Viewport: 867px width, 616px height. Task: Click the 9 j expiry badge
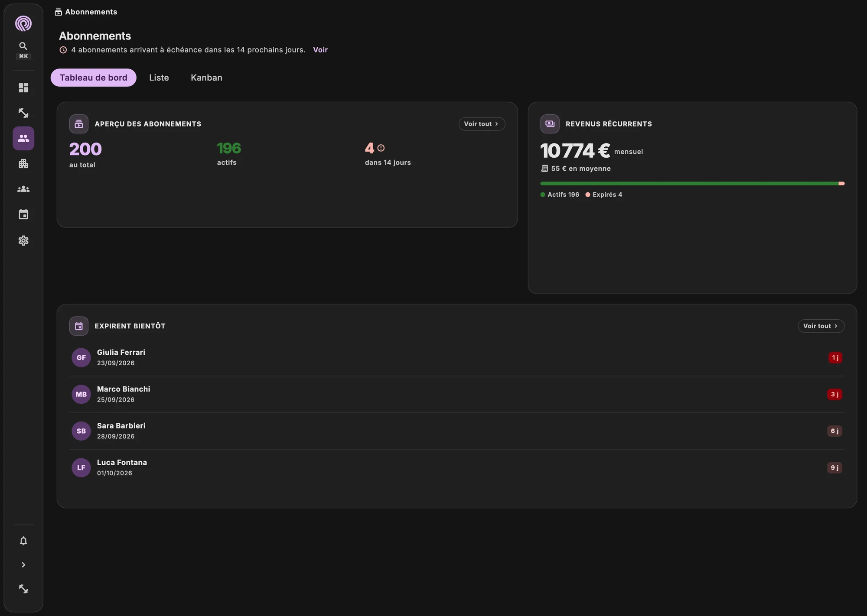pyautogui.click(x=835, y=468)
